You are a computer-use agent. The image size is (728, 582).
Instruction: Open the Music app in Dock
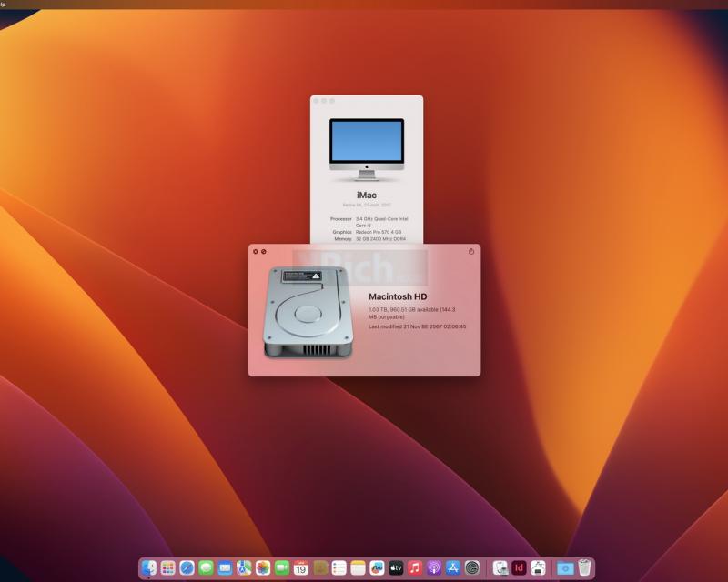[415, 567]
